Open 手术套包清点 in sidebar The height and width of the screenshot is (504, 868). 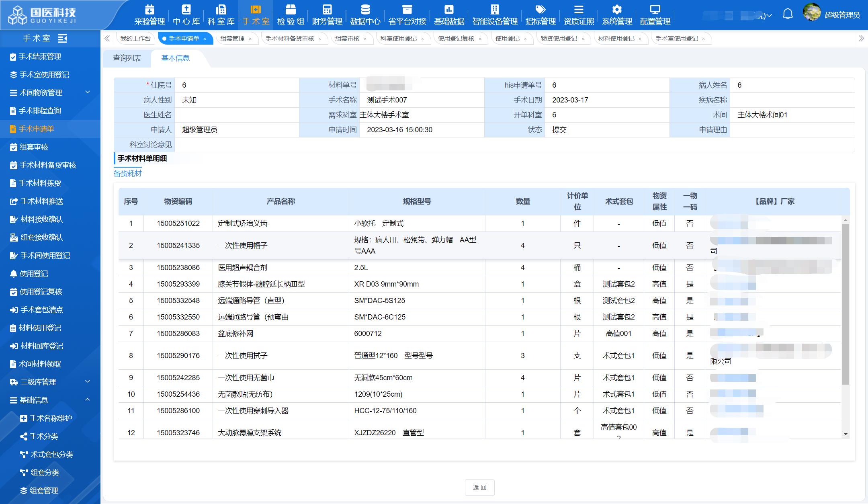(50, 309)
